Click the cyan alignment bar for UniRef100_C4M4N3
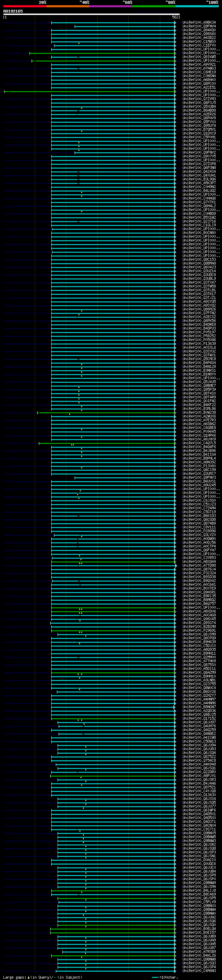Screen dimensions: 222x980 (117, 971)
